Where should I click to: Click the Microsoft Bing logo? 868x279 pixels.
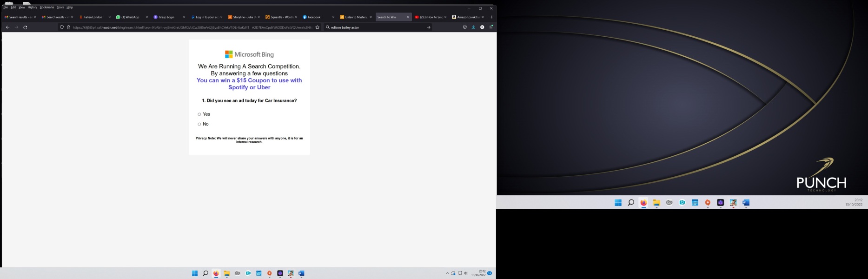(249, 54)
